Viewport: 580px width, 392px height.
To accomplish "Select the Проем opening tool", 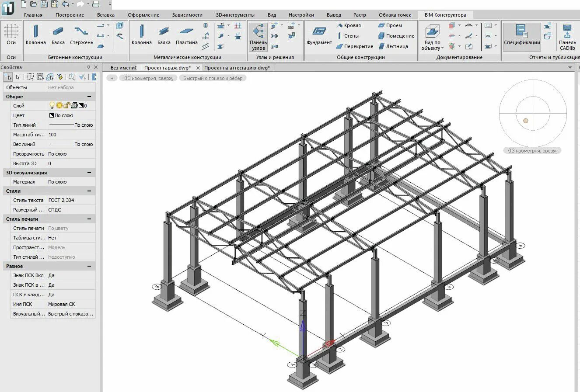I will [390, 25].
